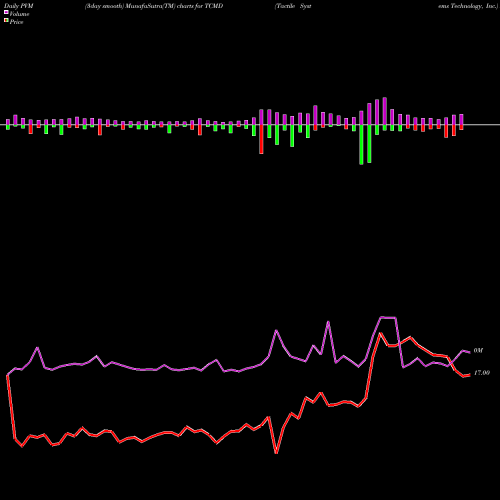The width and height of the screenshot is (500, 500).
Task: Select the Price legend label
Action: [16, 22]
